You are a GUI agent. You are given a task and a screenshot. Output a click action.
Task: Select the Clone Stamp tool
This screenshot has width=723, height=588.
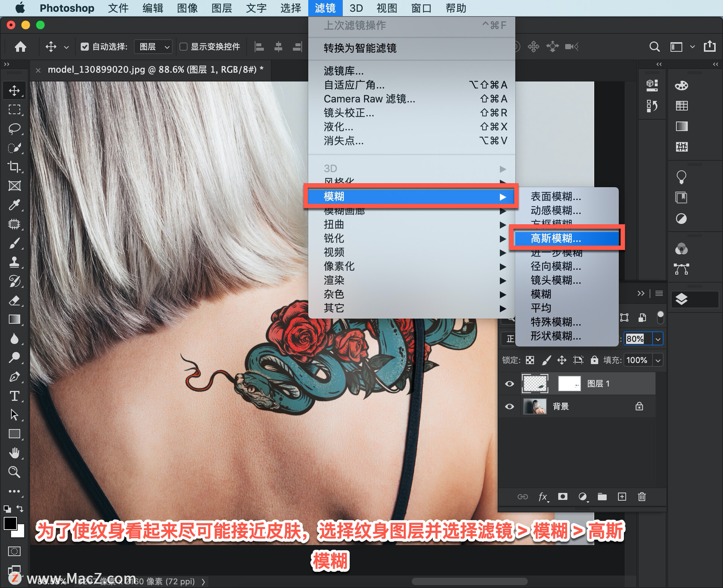coord(14,262)
